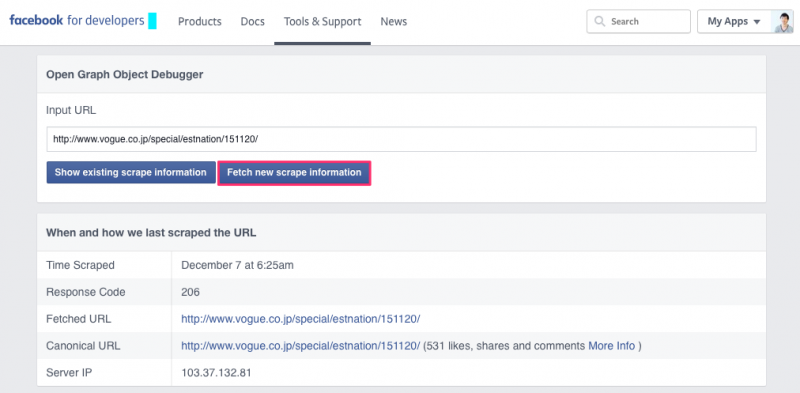Select the Server IP 103.37.132.81
The image size is (800, 393).
point(216,373)
